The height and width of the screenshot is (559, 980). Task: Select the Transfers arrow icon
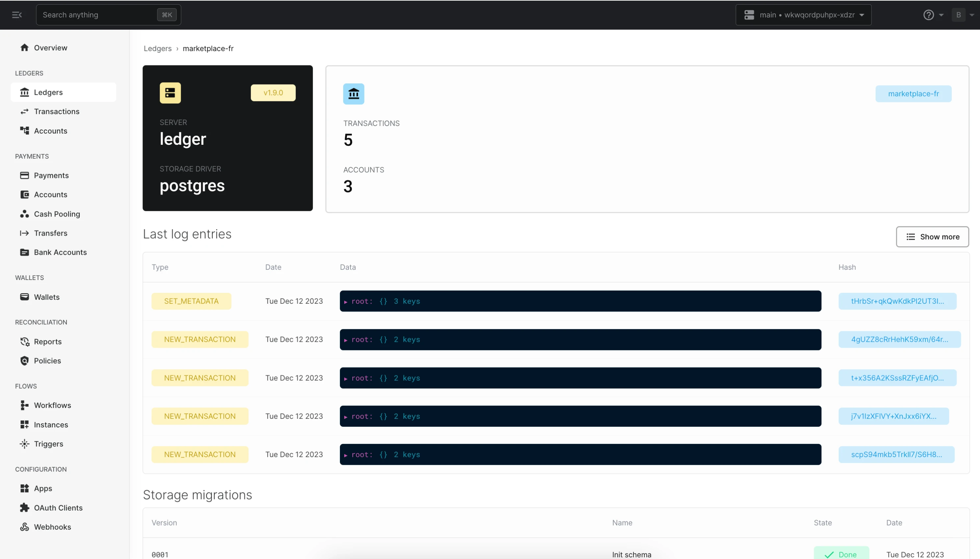pos(25,233)
